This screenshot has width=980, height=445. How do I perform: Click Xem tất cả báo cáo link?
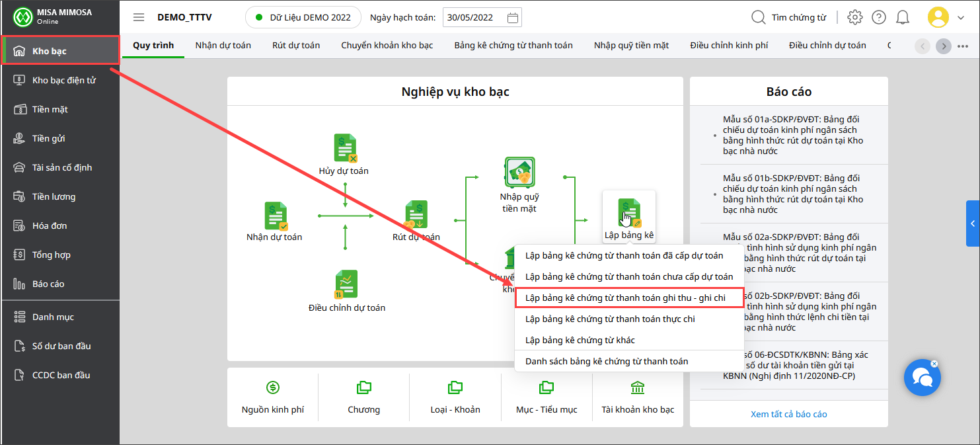pos(788,415)
